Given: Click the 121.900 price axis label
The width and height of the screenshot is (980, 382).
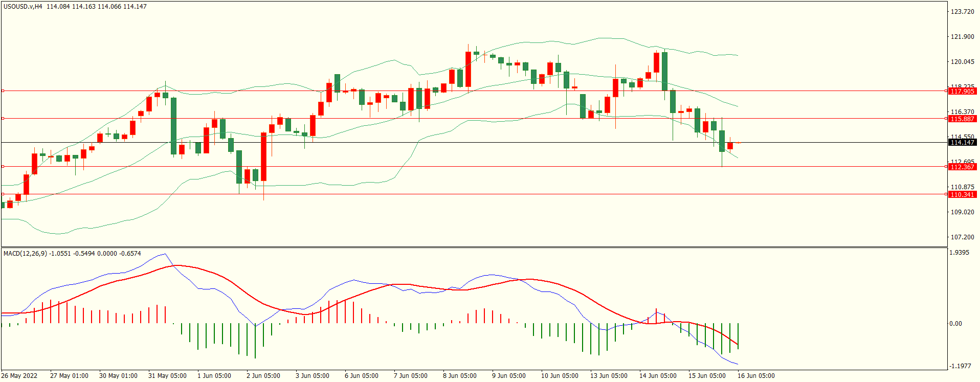Looking at the screenshot, I should [x=962, y=37].
